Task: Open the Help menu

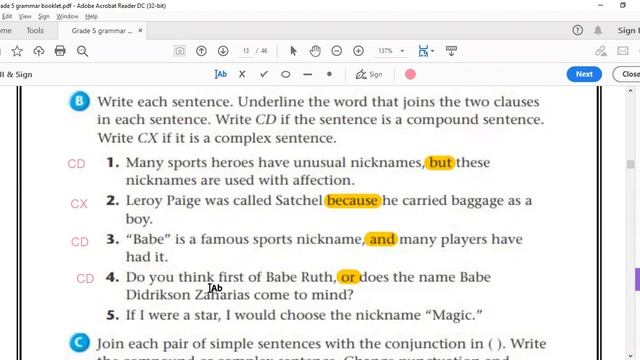Action: (91, 17)
